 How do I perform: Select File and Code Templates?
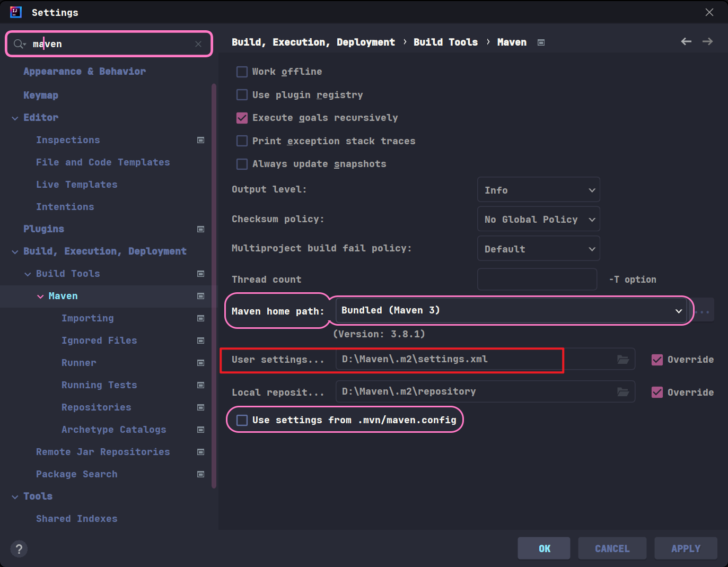pyautogui.click(x=103, y=162)
